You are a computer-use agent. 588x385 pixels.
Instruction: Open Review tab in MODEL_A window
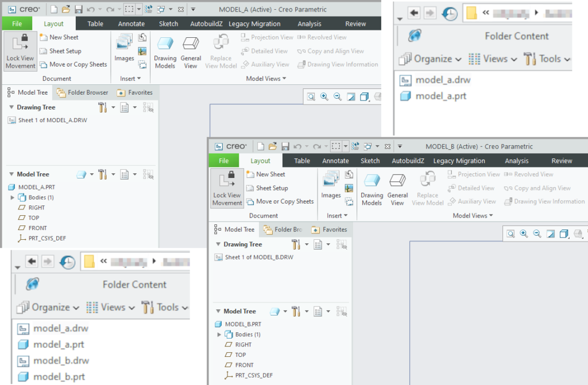click(x=355, y=24)
